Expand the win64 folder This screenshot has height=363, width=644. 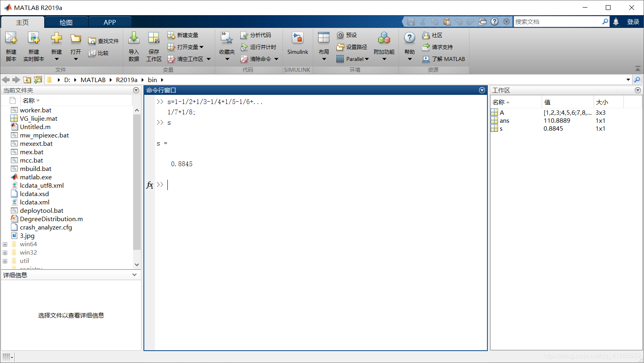pyautogui.click(x=5, y=244)
